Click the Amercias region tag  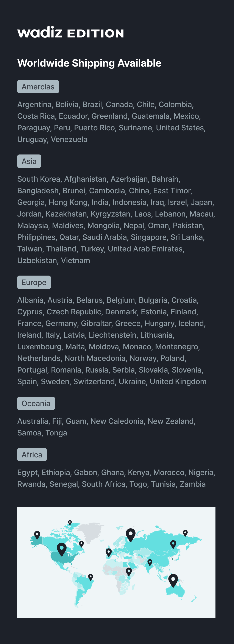38,87
